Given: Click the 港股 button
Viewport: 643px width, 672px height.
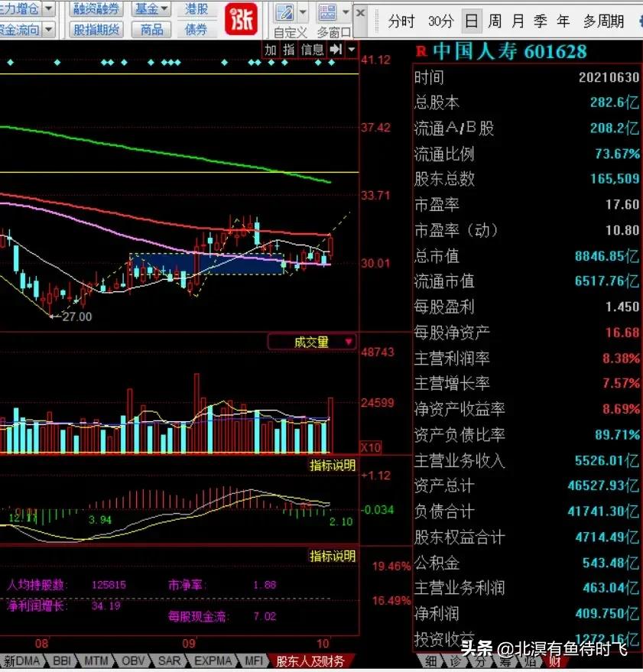Looking at the screenshot, I should tap(196, 8).
